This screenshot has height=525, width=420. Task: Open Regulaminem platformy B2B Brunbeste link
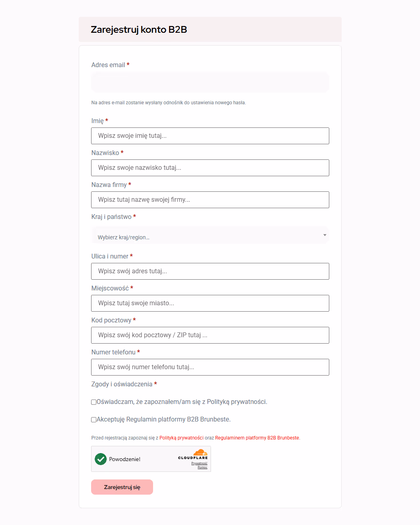tap(257, 438)
